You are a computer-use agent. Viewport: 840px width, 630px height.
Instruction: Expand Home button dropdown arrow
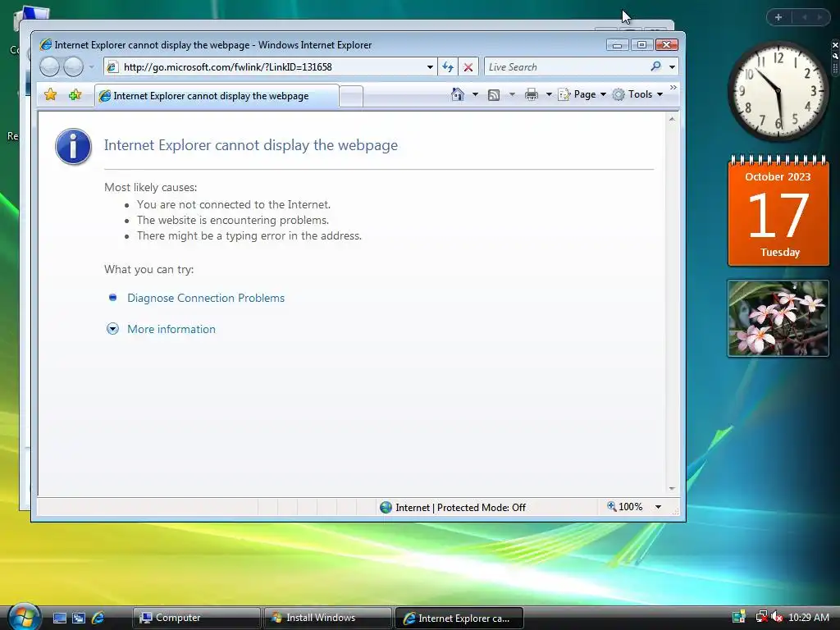[475, 94]
